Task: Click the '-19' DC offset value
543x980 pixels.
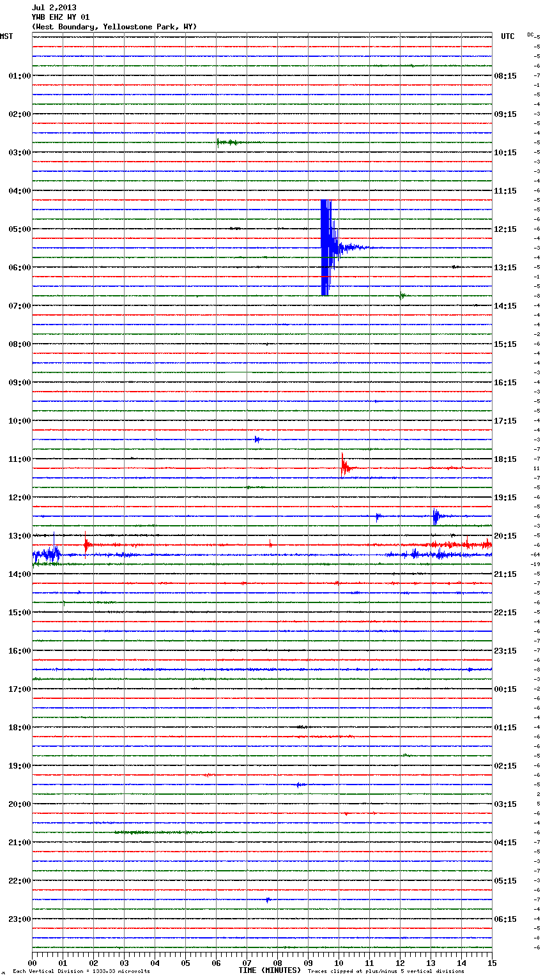Action: coord(535,564)
